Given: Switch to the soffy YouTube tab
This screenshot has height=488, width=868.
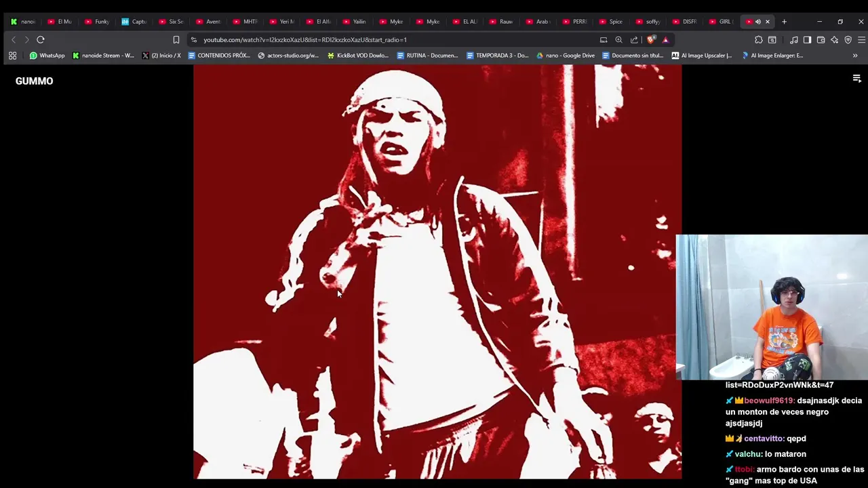Looking at the screenshot, I should tap(649, 22).
